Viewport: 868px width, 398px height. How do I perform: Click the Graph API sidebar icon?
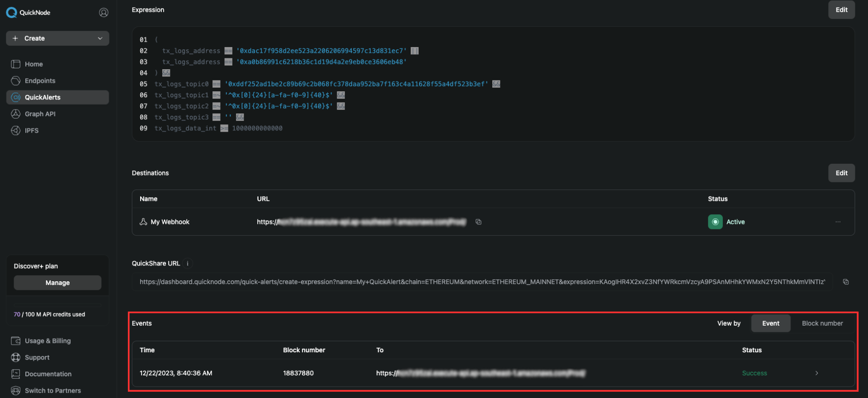point(16,114)
